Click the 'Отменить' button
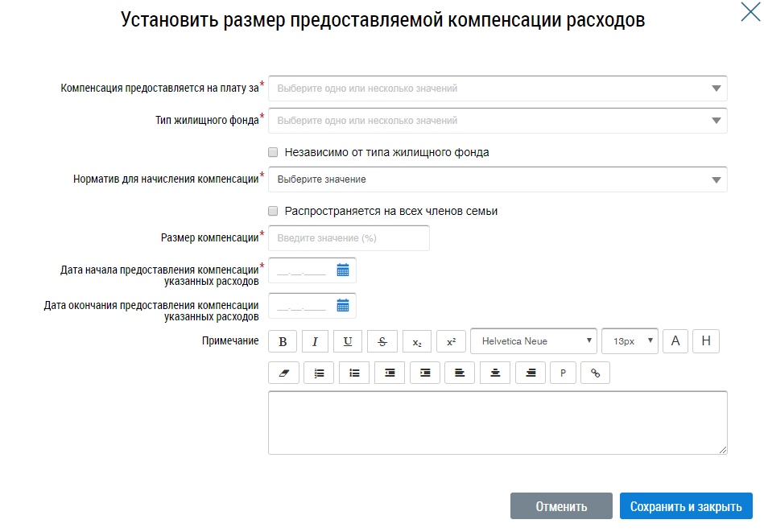The image size is (764, 532). coord(561,506)
